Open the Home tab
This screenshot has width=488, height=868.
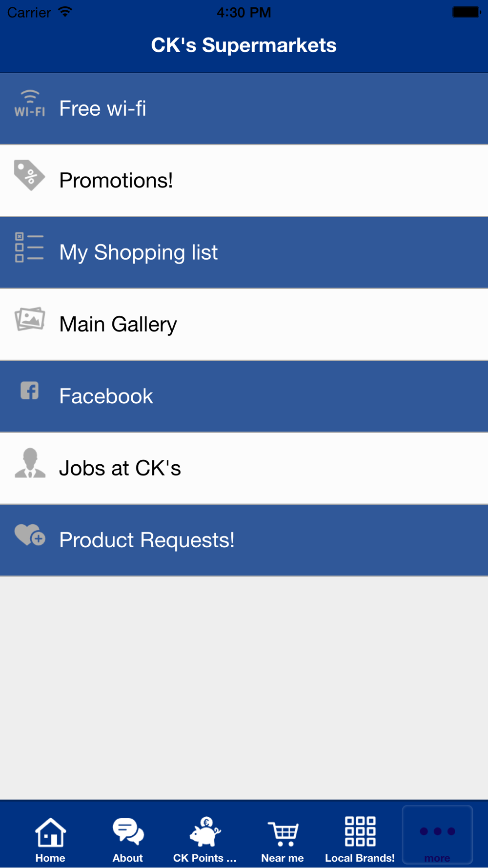50,840
